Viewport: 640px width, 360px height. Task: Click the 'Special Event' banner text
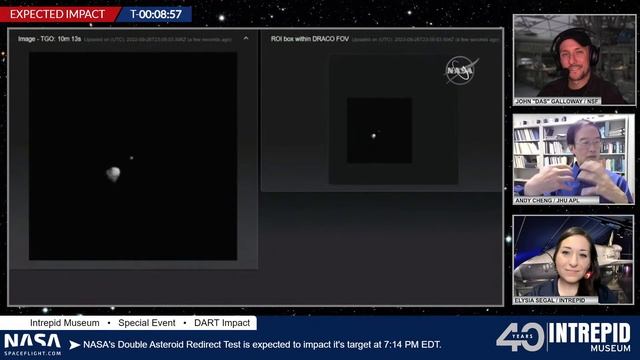(147, 323)
